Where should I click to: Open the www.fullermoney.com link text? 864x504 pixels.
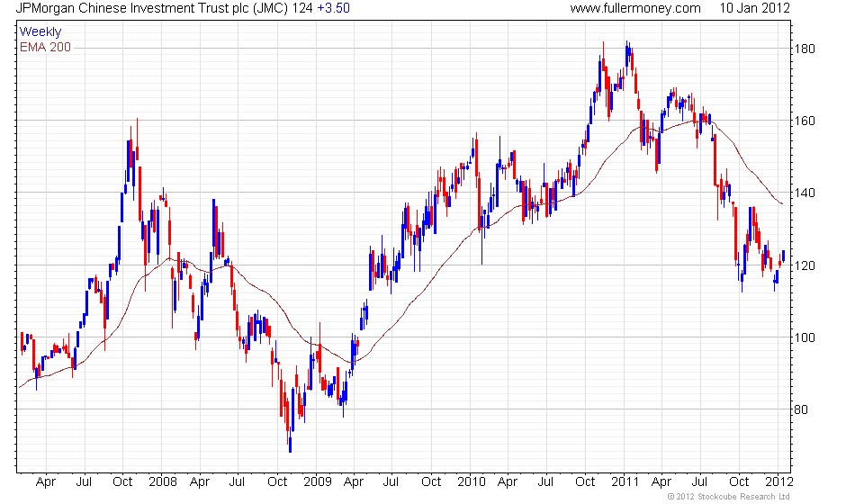pyautogui.click(x=635, y=8)
